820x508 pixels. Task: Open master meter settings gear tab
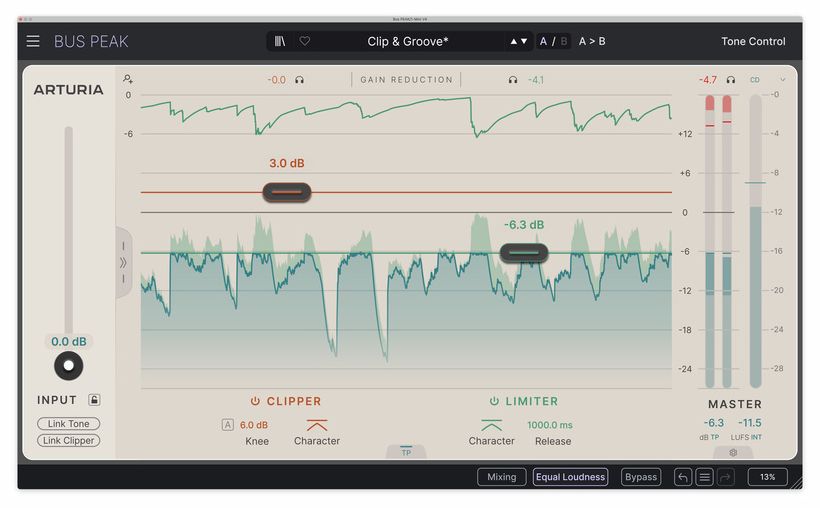733,453
